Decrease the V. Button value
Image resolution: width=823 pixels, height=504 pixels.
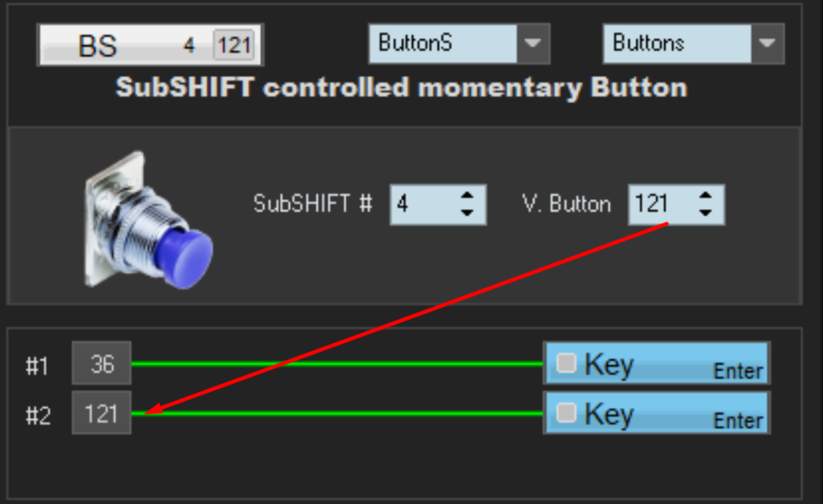coord(705,213)
